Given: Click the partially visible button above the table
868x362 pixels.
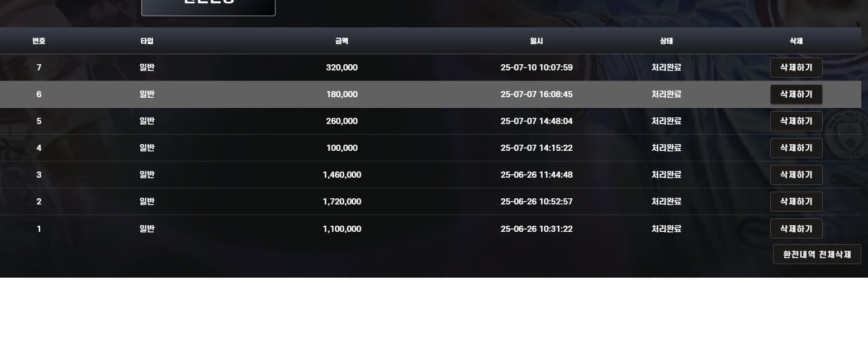Looking at the screenshot, I should tap(208, 6).
